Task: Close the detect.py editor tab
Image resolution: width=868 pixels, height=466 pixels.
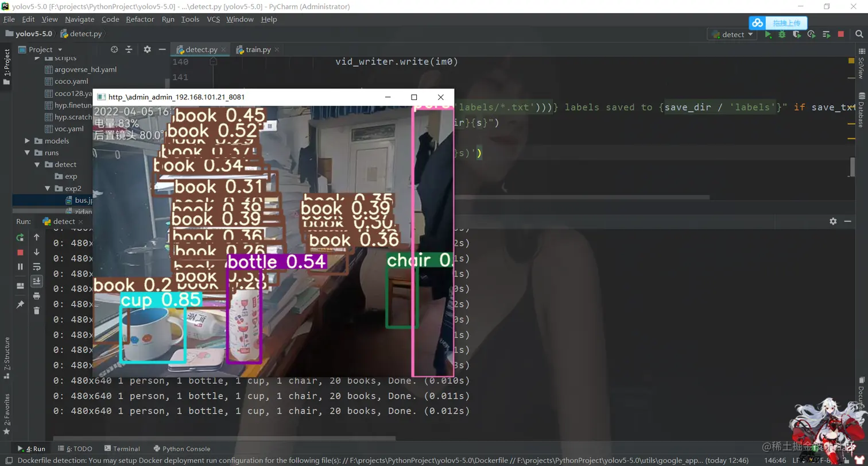Action: (224, 50)
